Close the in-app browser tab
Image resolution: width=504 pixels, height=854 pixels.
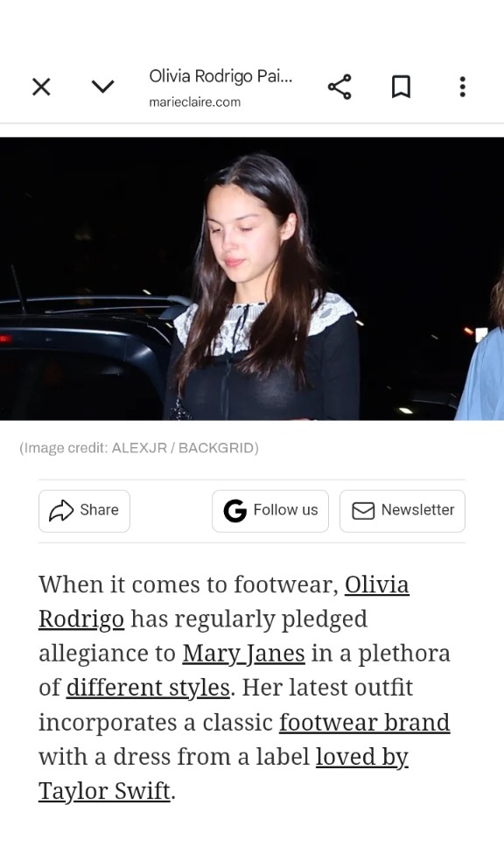41,87
